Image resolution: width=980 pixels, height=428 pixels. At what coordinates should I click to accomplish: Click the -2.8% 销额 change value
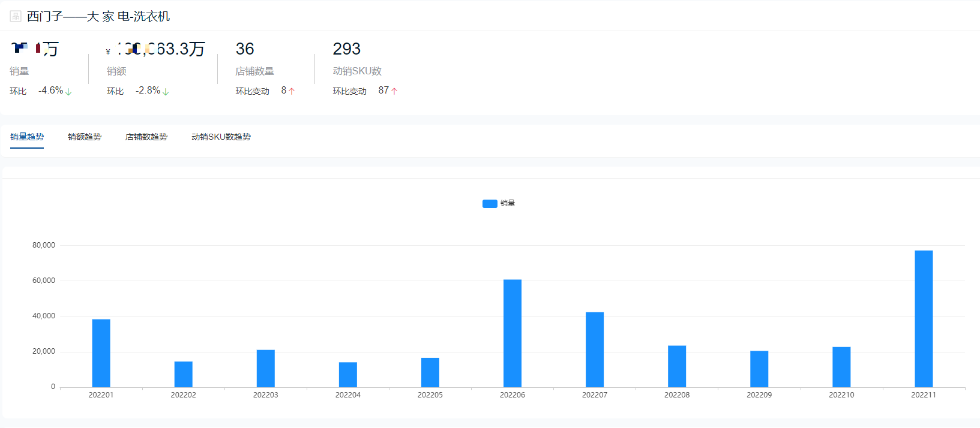[148, 91]
